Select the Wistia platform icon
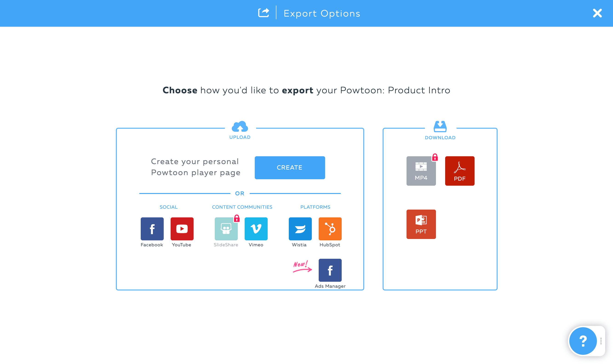The width and height of the screenshot is (613, 364). coord(300,228)
